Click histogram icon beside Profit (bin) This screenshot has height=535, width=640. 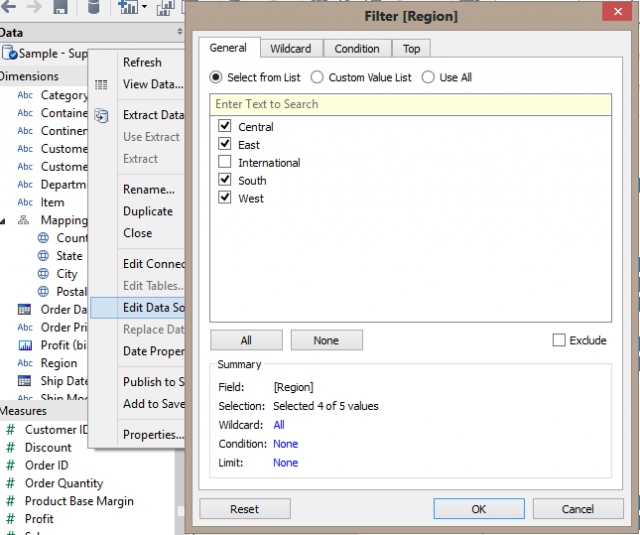[25, 346]
